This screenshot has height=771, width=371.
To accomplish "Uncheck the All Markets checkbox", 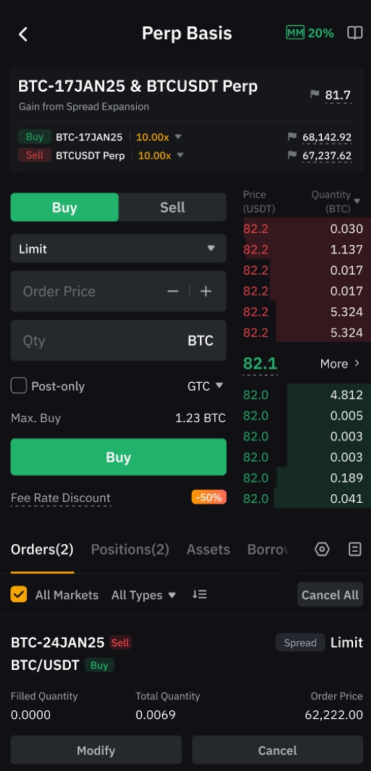I will pos(19,594).
